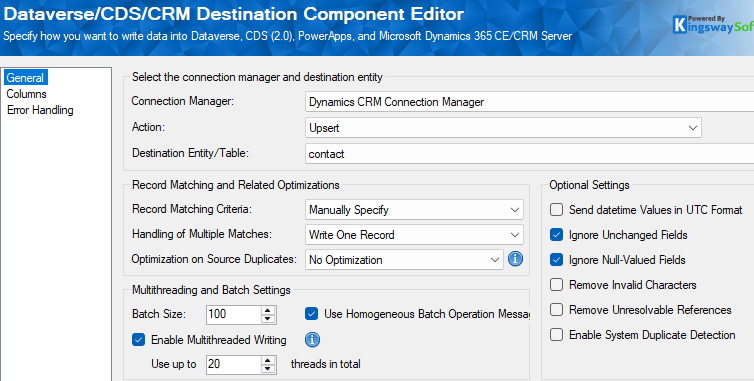Open the General settings page
This screenshot has width=754, height=381.
[25, 77]
